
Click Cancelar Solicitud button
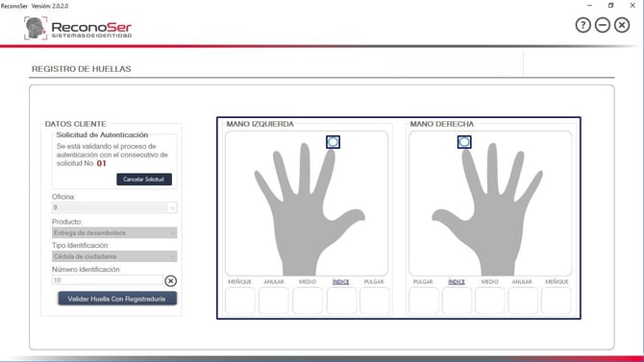click(x=144, y=180)
